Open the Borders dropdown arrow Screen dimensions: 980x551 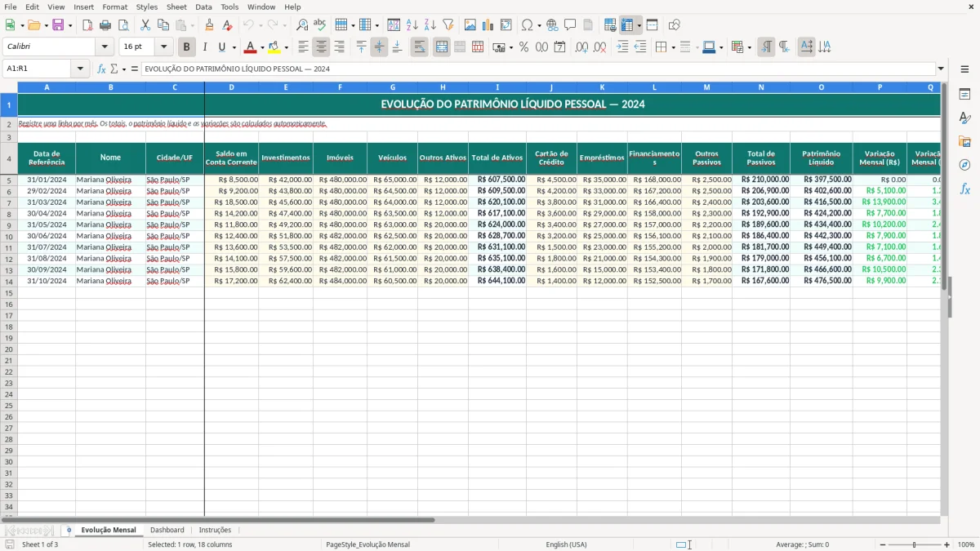[673, 47]
